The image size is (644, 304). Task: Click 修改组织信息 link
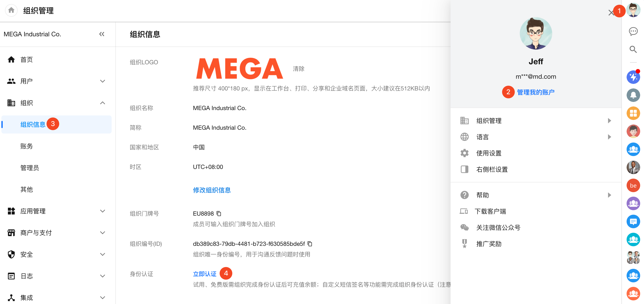[x=212, y=190]
